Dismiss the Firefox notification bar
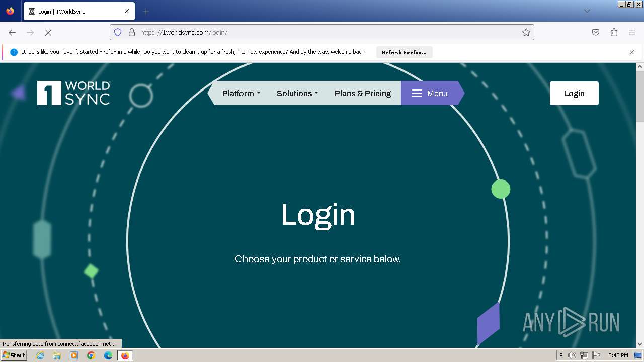 (632, 52)
